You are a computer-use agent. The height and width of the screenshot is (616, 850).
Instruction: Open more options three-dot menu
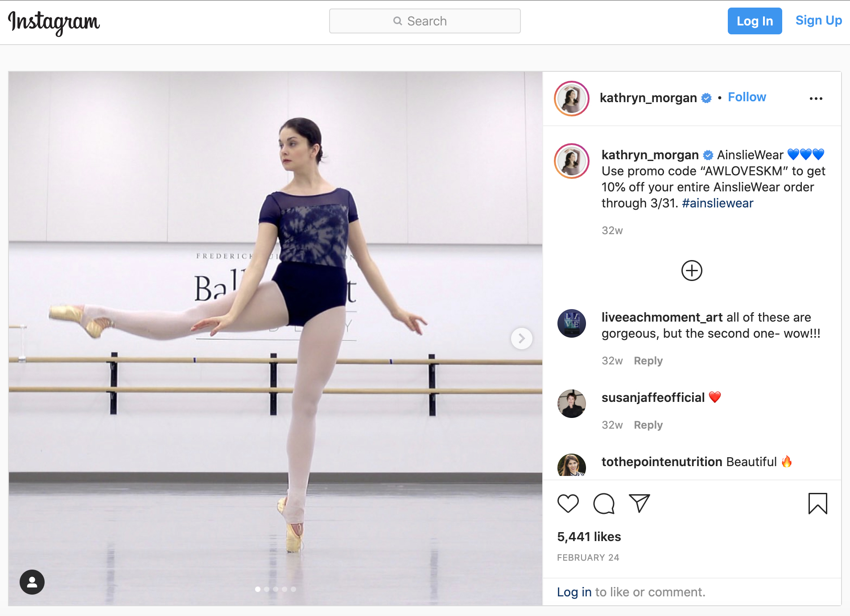(x=816, y=99)
